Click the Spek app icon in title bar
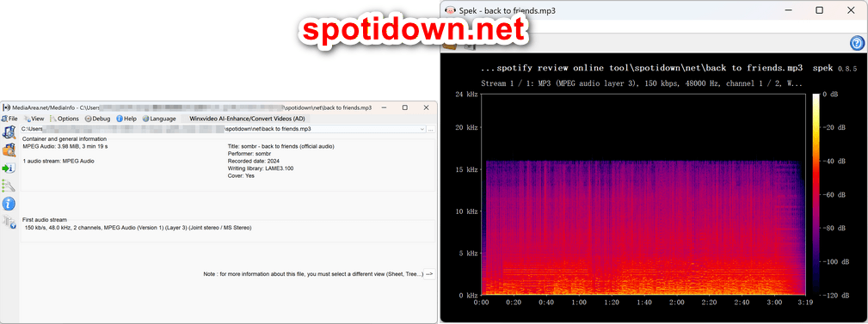The image size is (868, 324). pyautogui.click(x=451, y=10)
